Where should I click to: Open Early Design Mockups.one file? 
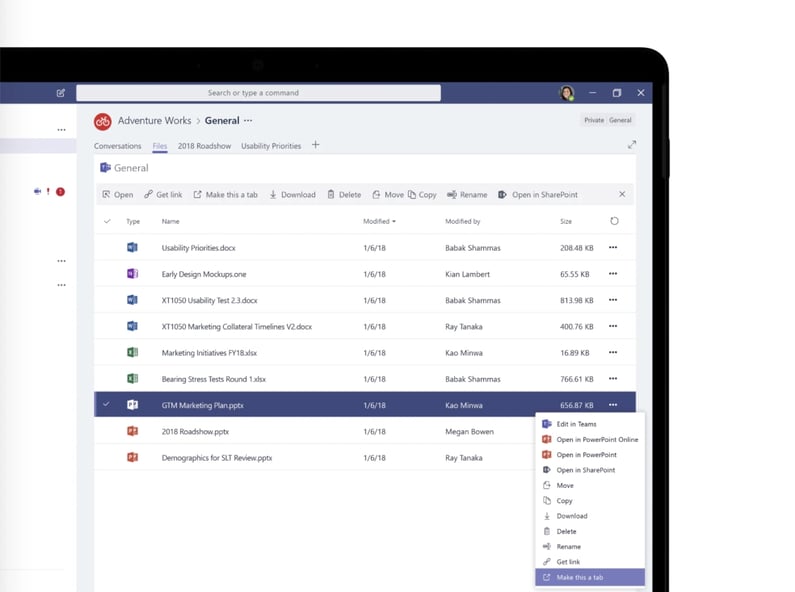pos(204,274)
